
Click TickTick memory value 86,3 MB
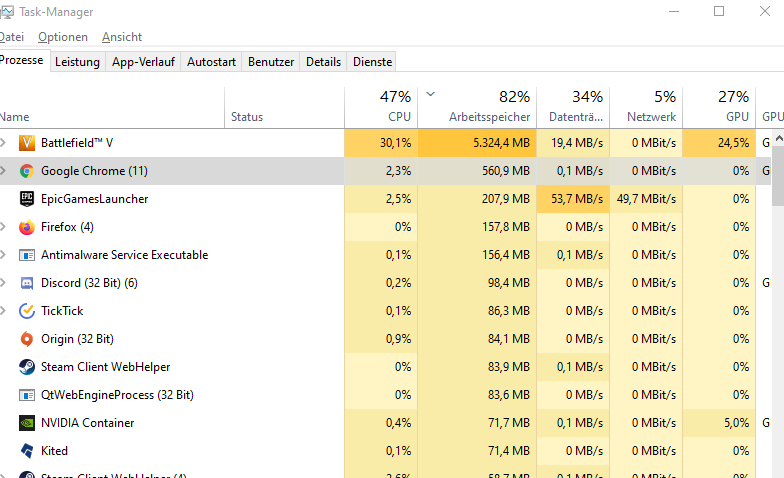pos(478,311)
